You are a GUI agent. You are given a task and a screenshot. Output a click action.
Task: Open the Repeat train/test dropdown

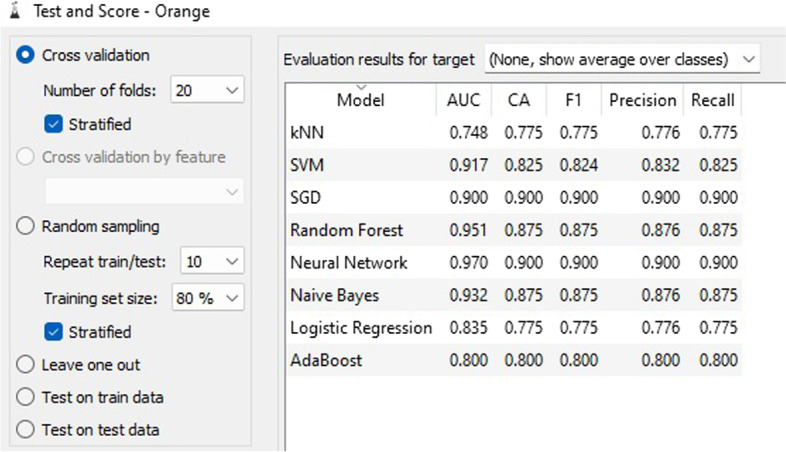pos(212,261)
